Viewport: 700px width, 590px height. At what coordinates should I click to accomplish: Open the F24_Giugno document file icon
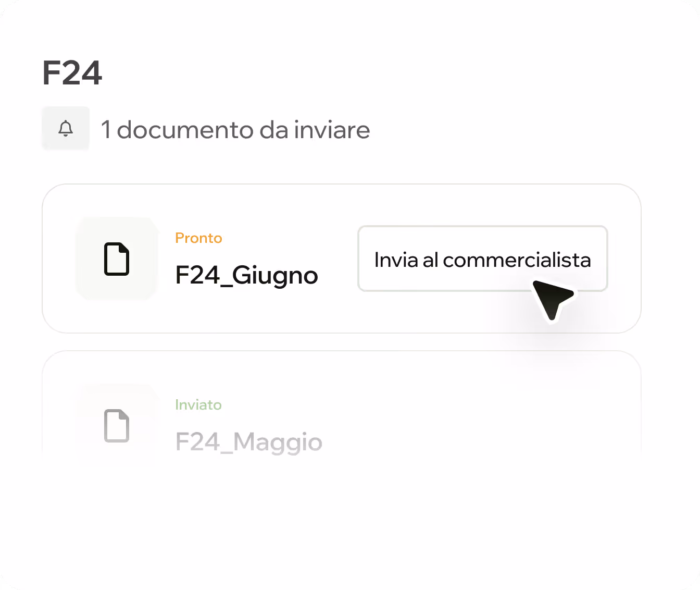(117, 259)
